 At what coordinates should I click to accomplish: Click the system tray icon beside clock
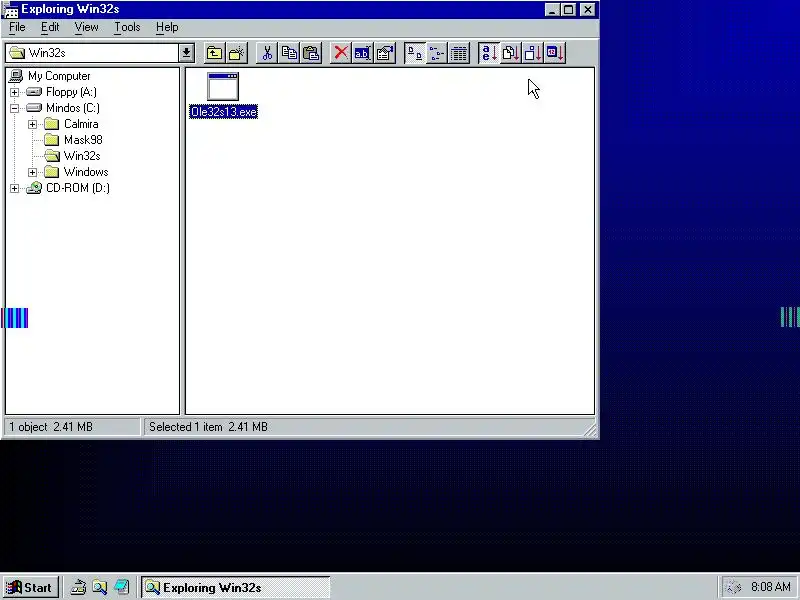pos(733,588)
